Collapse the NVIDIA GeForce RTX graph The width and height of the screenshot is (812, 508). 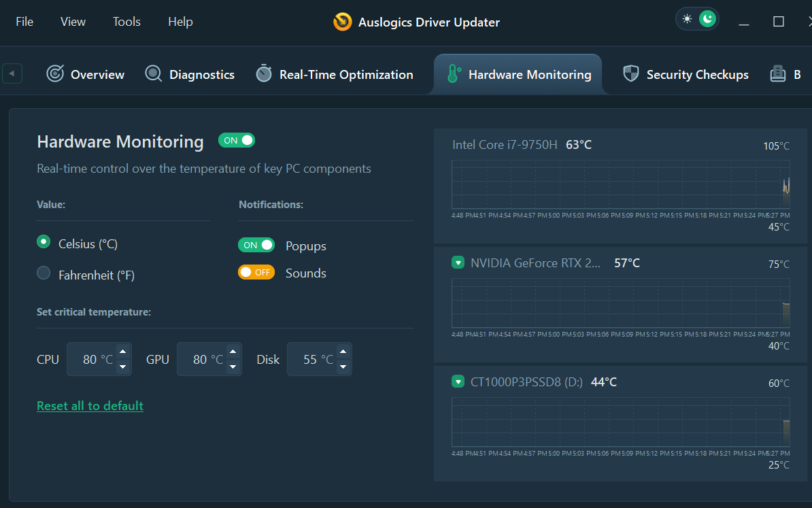click(x=458, y=263)
